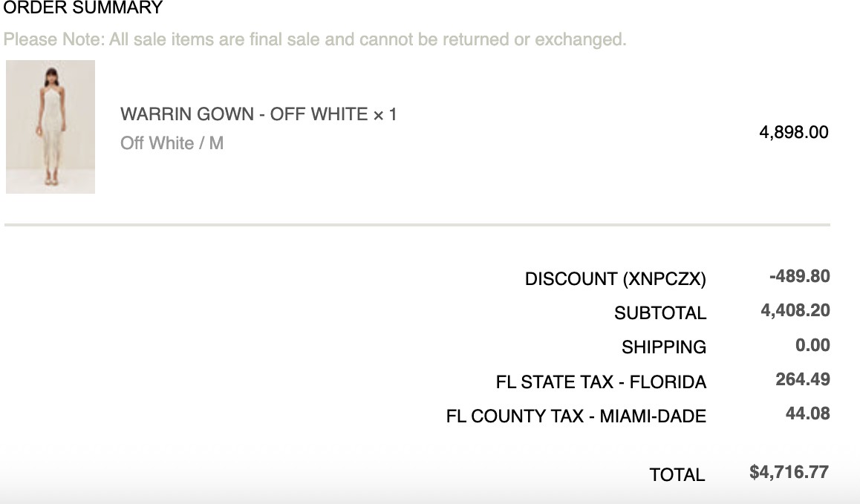Click the final sale notice text
The image size is (860, 504).
click(x=315, y=39)
